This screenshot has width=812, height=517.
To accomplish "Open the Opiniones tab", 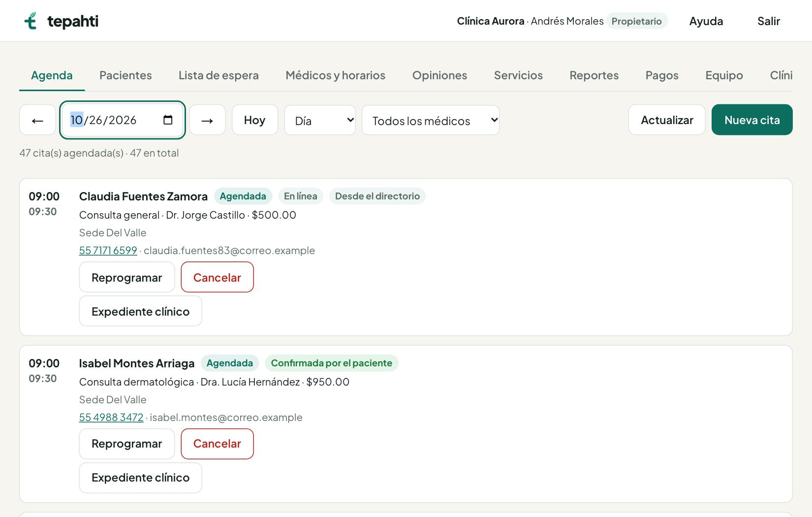I will coord(439,75).
